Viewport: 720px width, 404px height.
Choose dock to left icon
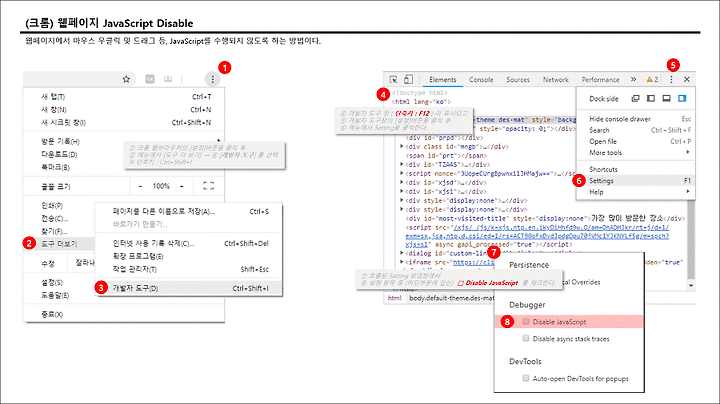pyautogui.click(x=651, y=99)
